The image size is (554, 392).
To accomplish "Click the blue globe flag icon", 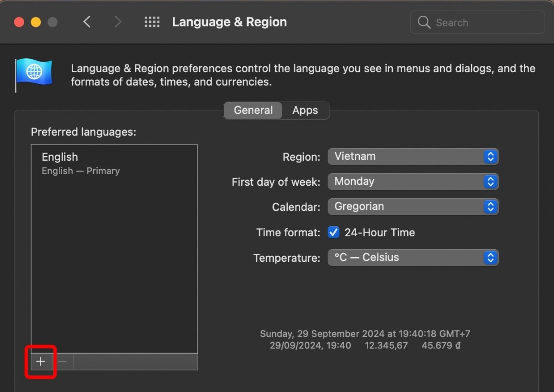I will click(x=34, y=73).
